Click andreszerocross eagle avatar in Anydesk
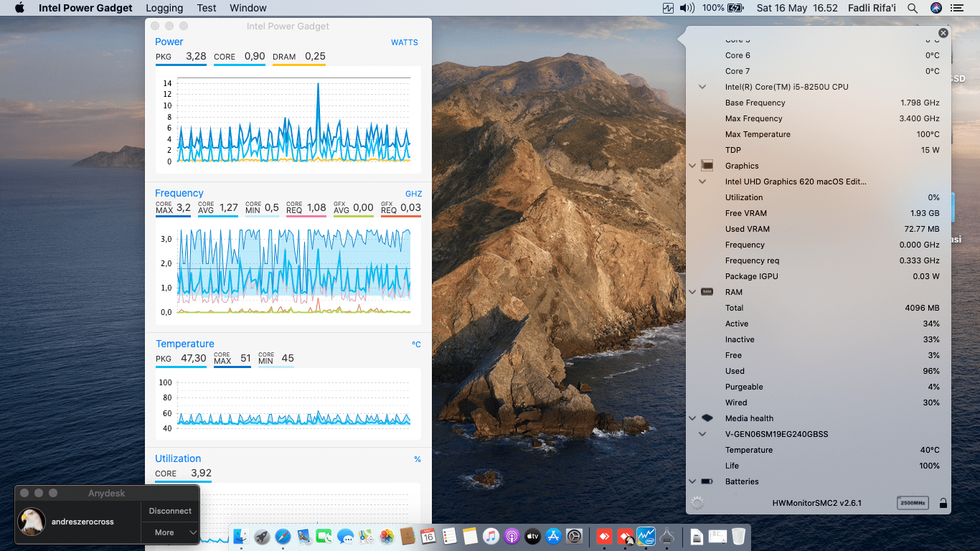The image size is (980, 551). coord(32,522)
